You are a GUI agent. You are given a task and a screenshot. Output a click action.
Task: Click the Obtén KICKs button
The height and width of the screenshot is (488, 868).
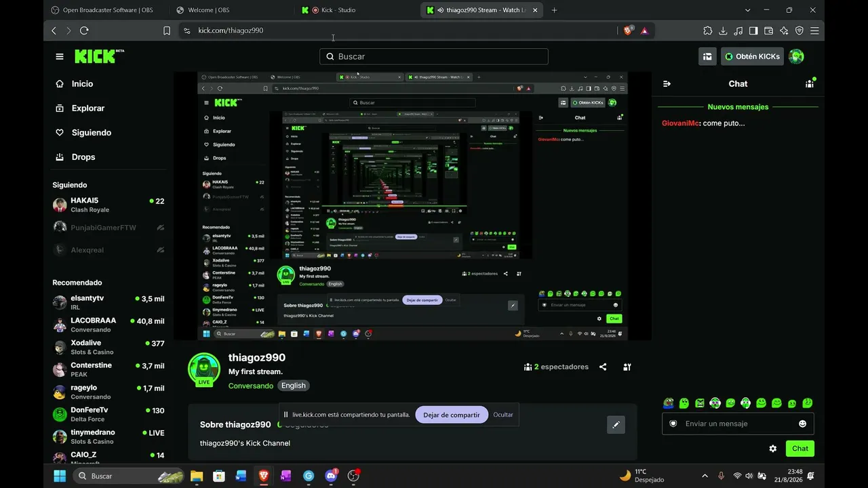tap(752, 56)
